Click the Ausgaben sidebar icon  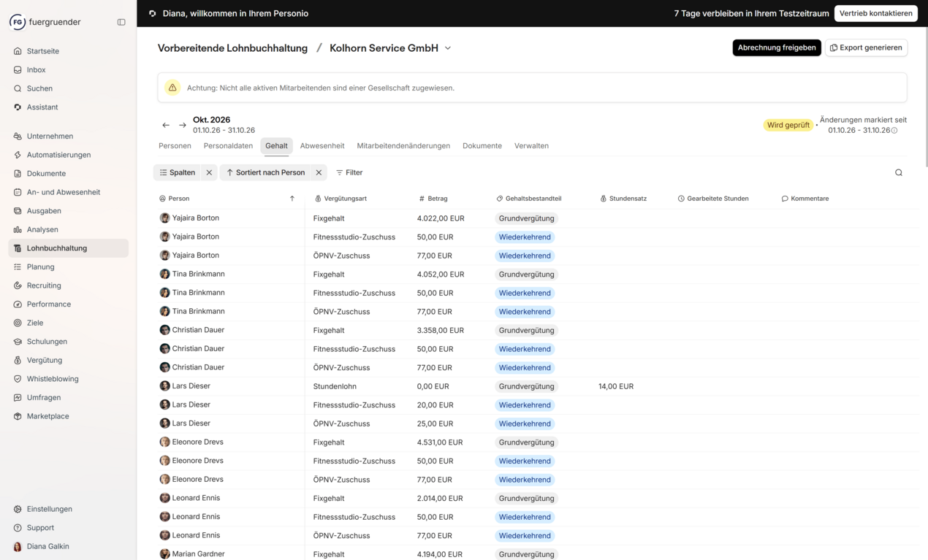[18, 211]
